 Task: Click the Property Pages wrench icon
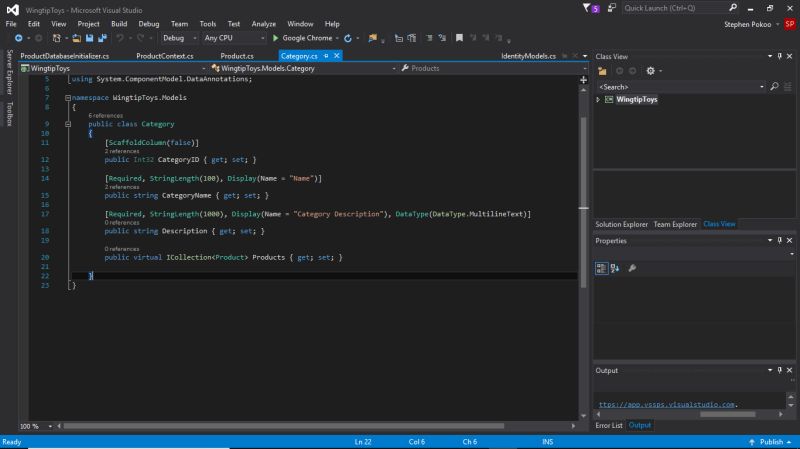pyautogui.click(x=632, y=268)
